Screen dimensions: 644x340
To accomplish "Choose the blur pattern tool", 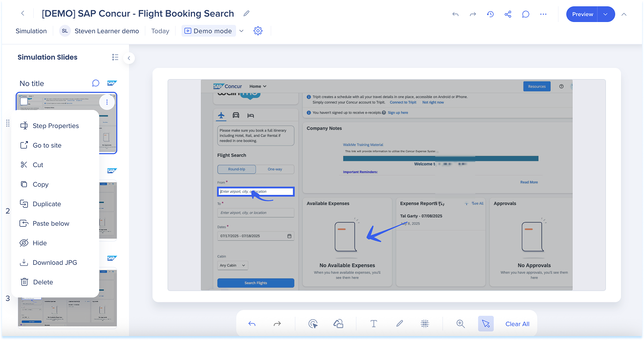I will click(425, 323).
